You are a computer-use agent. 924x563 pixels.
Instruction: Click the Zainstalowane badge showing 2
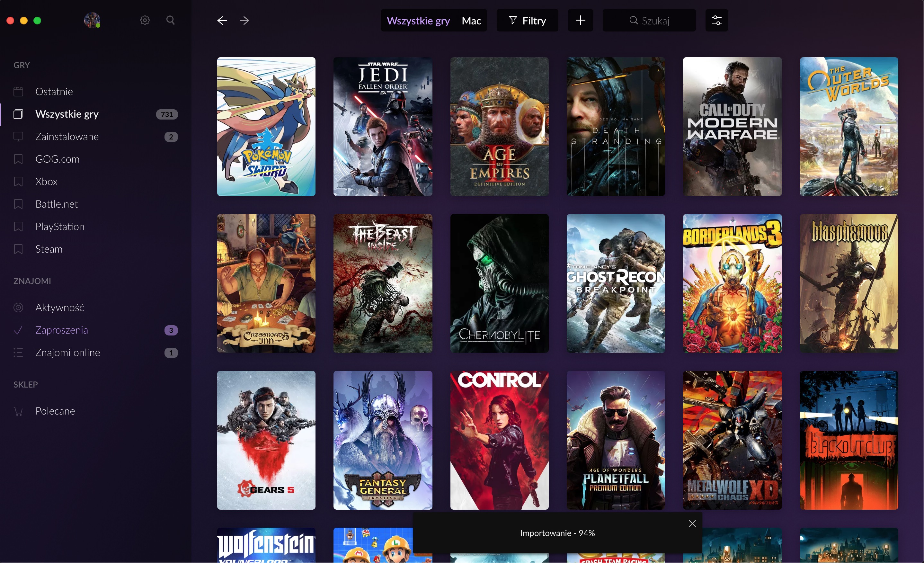click(x=171, y=137)
